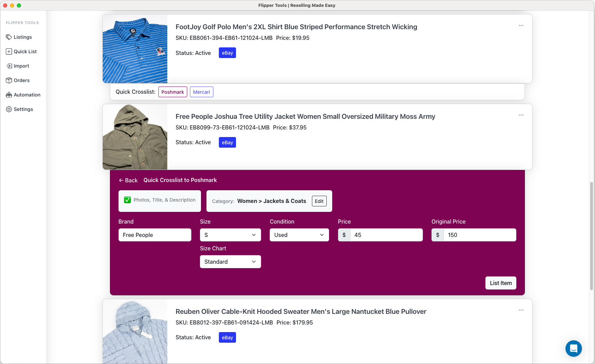Open more options for Free People jacket listing

pos(521,115)
